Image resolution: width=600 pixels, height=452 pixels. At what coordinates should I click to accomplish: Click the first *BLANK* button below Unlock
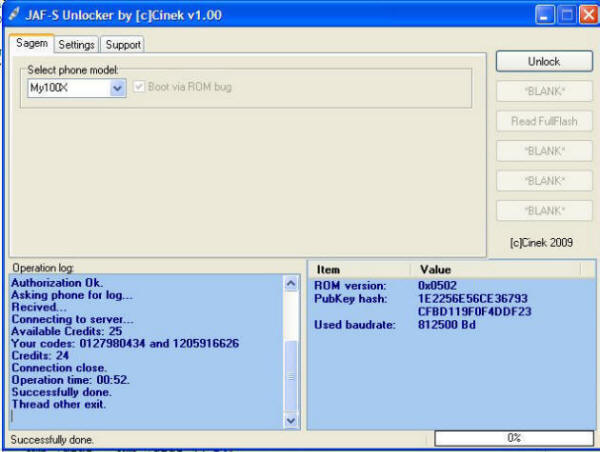(544, 91)
